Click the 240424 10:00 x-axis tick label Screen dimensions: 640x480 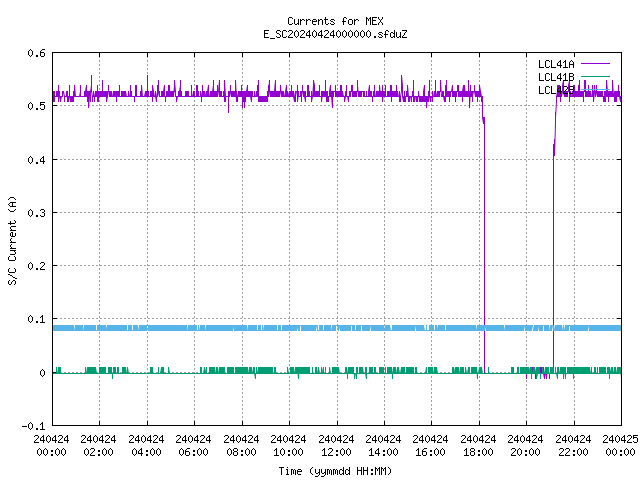pyautogui.click(x=288, y=446)
